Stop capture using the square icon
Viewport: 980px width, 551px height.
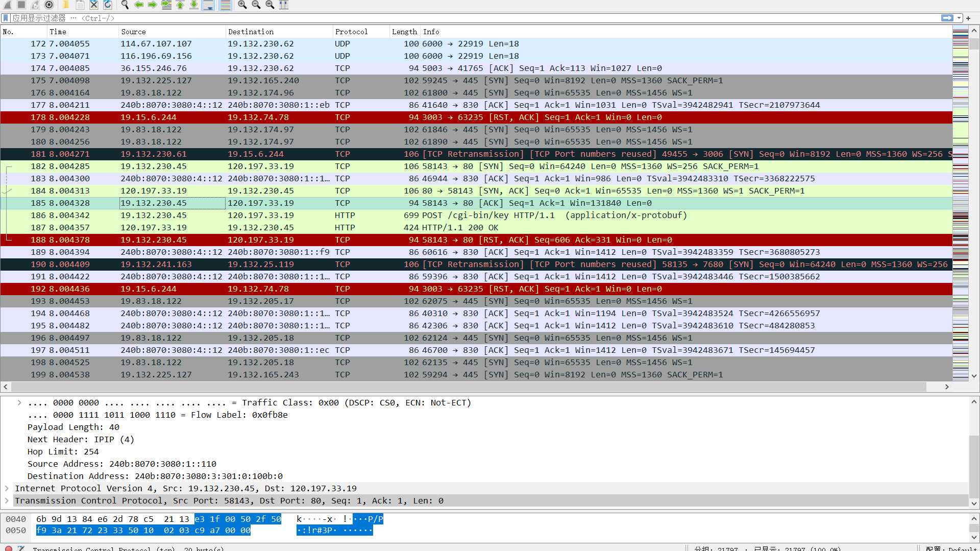point(21,5)
